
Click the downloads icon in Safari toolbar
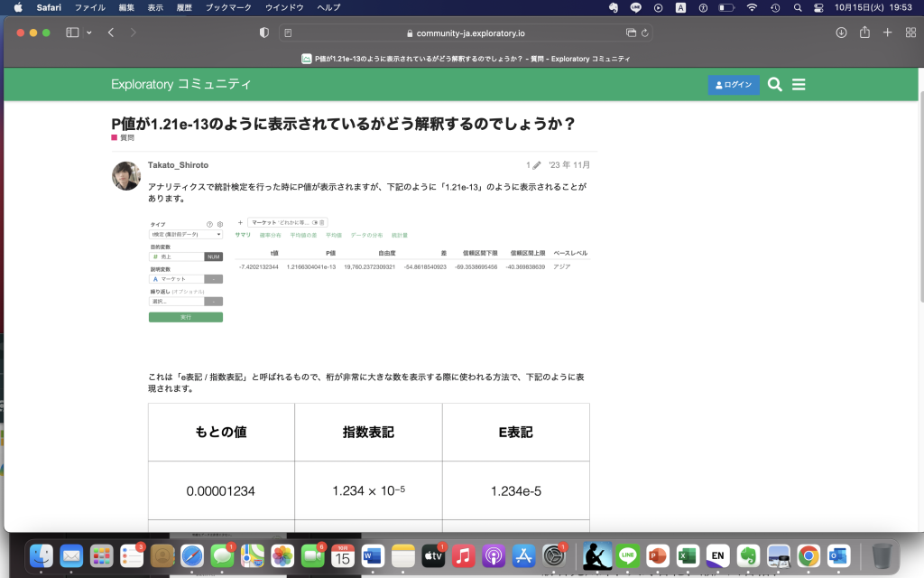click(840, 32)
